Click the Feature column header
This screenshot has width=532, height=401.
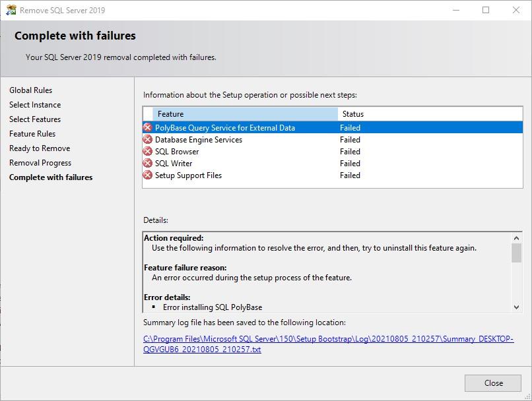pyautogui.click(x=245, y=114)
